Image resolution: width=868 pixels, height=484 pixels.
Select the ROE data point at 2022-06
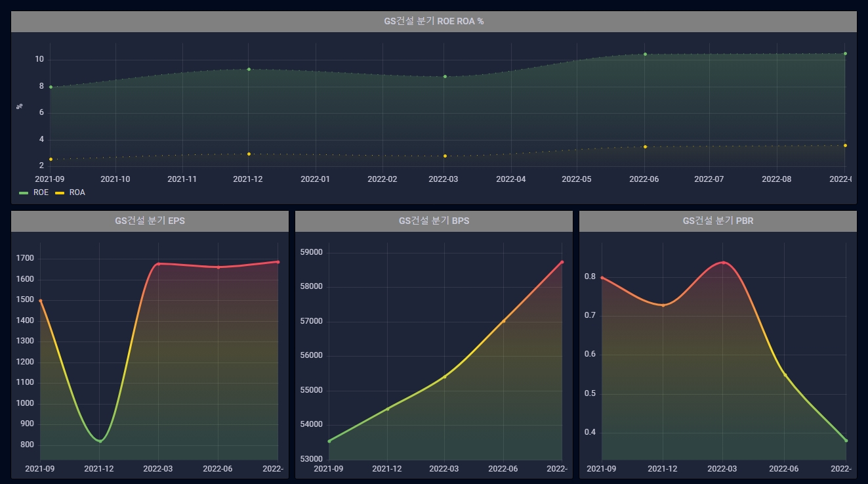pos(645,54)
